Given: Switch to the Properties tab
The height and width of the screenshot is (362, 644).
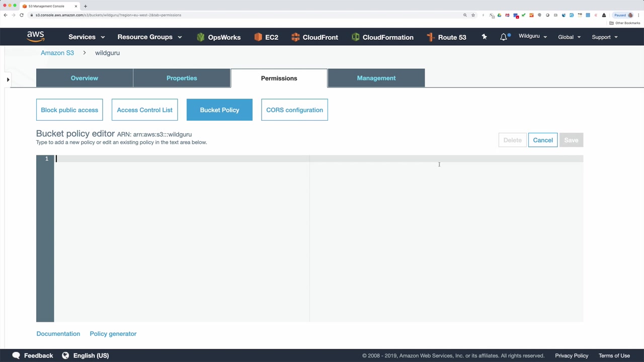Looking at the screenshot, I should 182,78.
